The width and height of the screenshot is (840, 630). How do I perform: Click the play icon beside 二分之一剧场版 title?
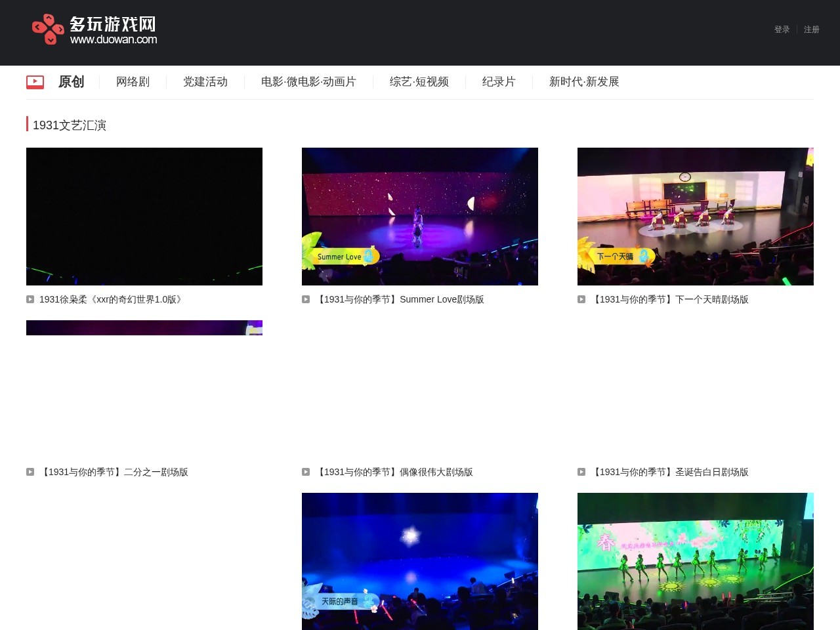pyautogui.click(x=30, y=472)
